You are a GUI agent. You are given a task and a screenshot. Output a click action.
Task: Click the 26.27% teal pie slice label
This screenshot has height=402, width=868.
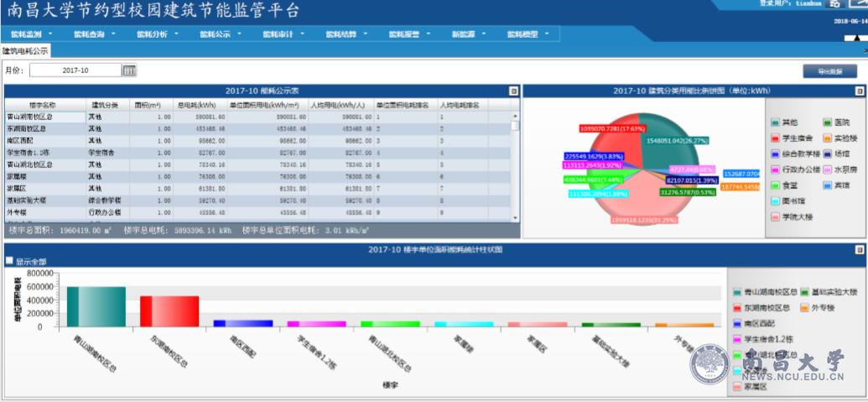pos(678,141)
